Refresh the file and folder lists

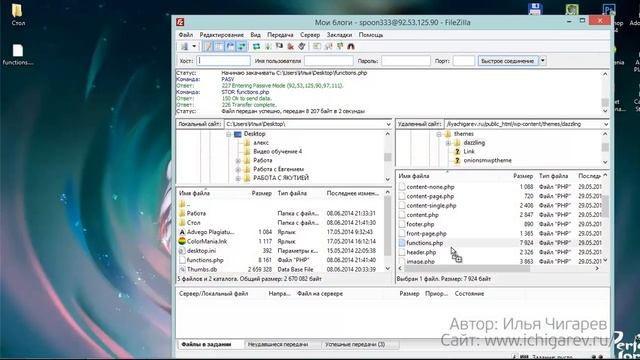pos(256,47)
